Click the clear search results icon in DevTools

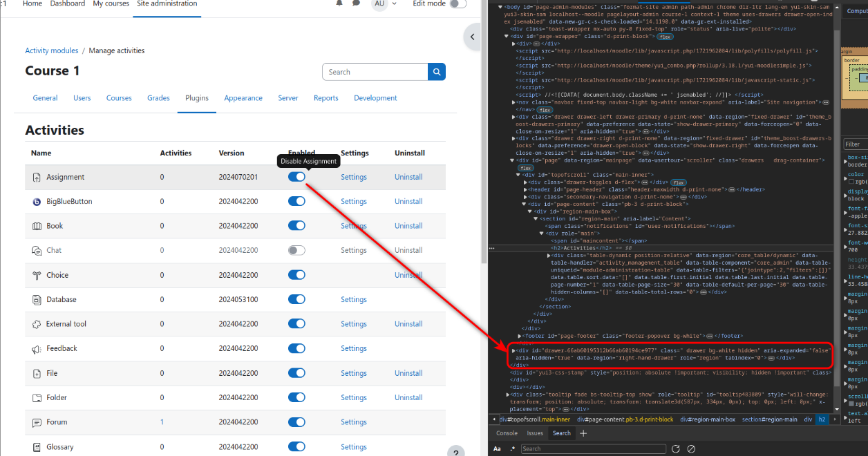pos(691,449)
